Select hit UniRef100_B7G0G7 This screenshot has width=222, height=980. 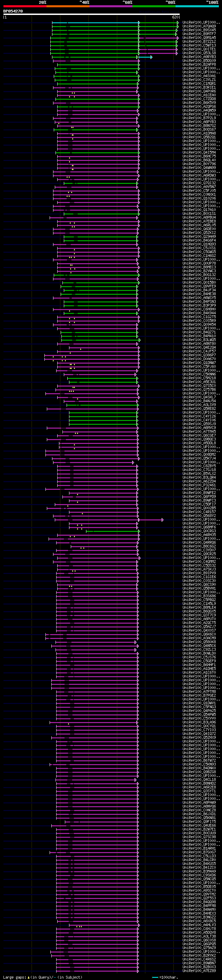[x=199, y=852]
